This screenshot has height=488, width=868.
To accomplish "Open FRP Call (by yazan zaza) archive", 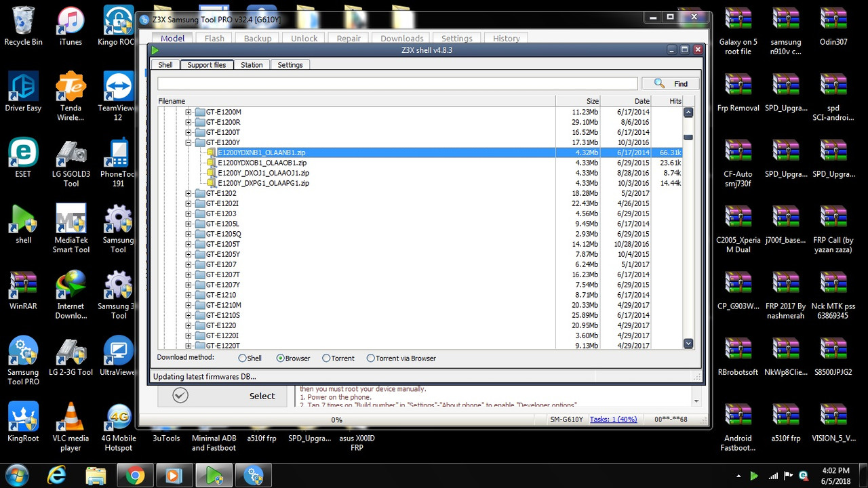I will click(x=833, y=229).
